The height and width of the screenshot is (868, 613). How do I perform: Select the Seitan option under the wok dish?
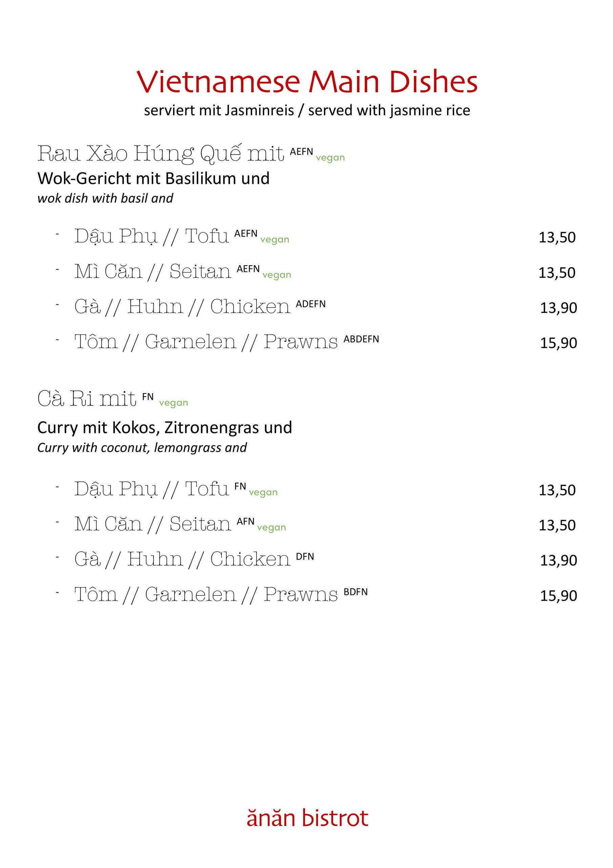click(x=153, y=272)
